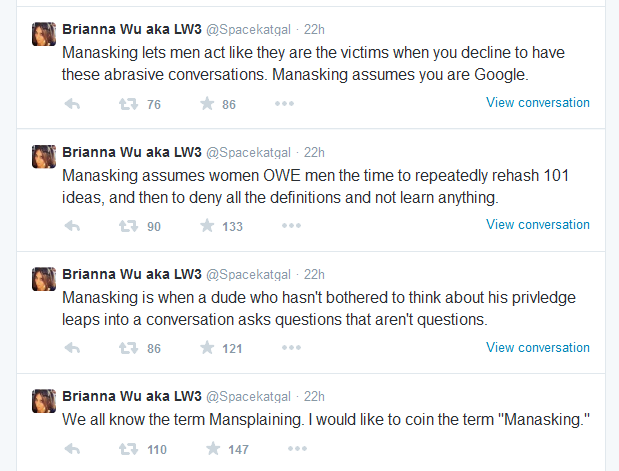
Task: Open more options on the 'rehash 101' tweet
Action: point(291,226)
